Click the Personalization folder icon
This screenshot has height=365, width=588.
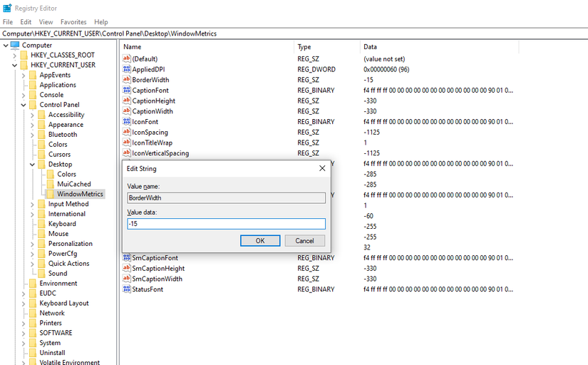(41, 244)
